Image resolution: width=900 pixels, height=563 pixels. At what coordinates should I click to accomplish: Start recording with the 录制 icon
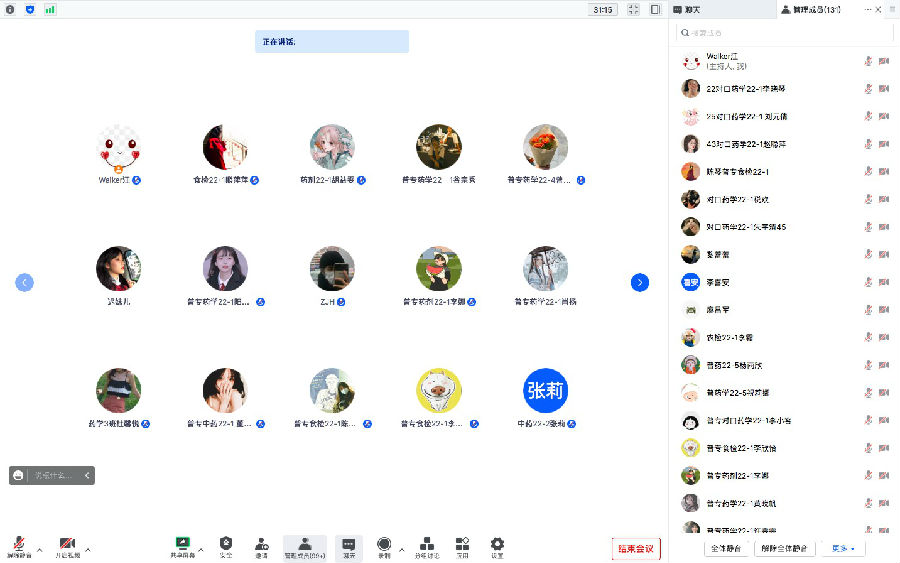pos(384,545)
